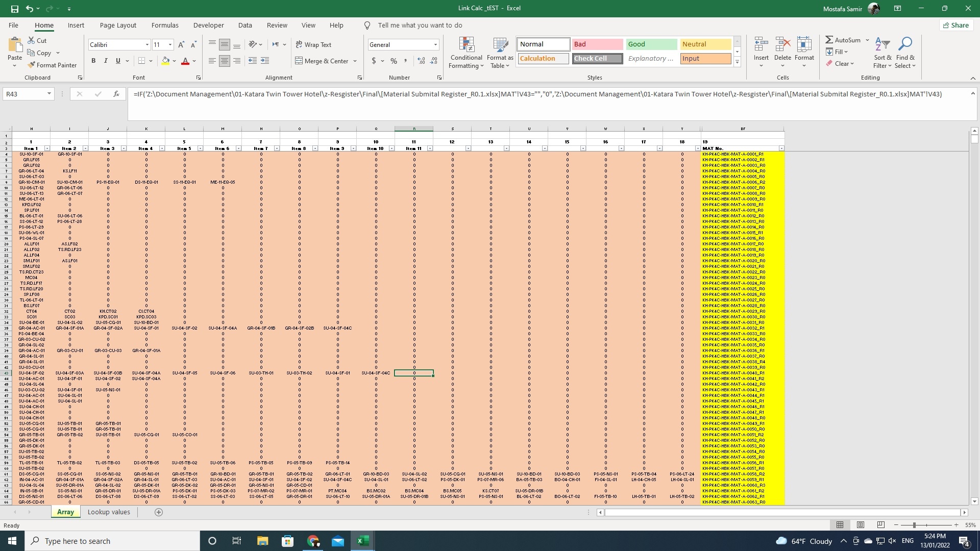The width and height of the screenshot is (980, 551).
Task: Apply the Neutral cell style
Action: click(706, 44)
